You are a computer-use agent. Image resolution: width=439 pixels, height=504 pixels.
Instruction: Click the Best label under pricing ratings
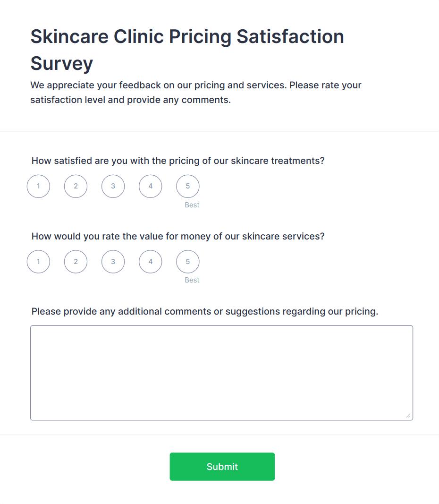pyautogui.click(x=192, y=205)
